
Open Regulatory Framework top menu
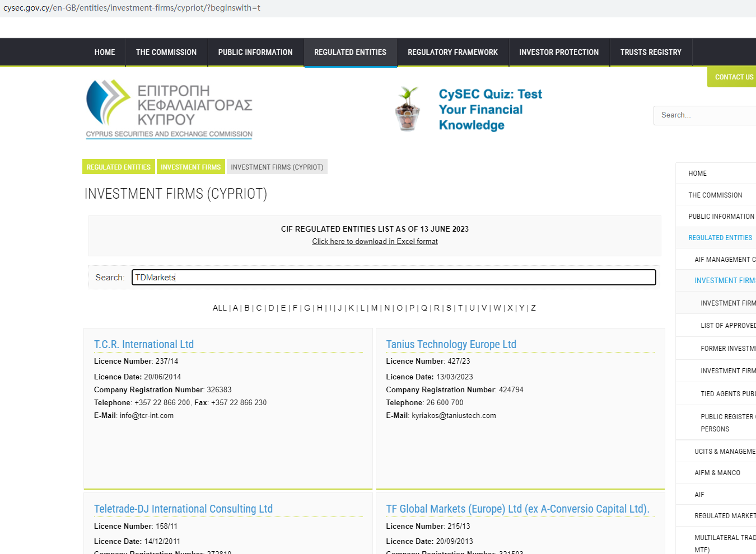[x=452, y=52]
